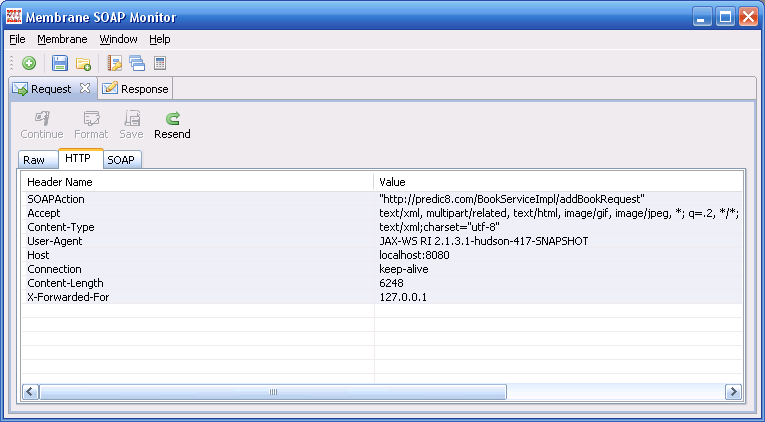Click the Membrane SOAP Monitor title icon

(14, 17)
